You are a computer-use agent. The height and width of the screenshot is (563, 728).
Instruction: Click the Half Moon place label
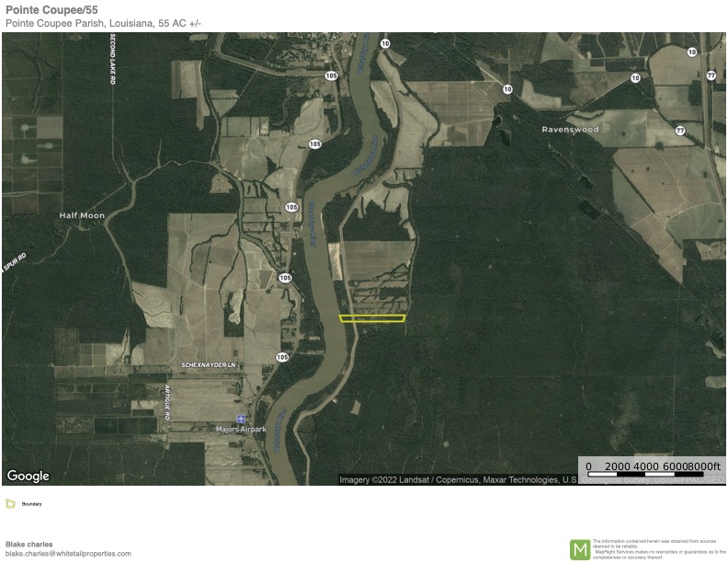click(x=82, y=215)
